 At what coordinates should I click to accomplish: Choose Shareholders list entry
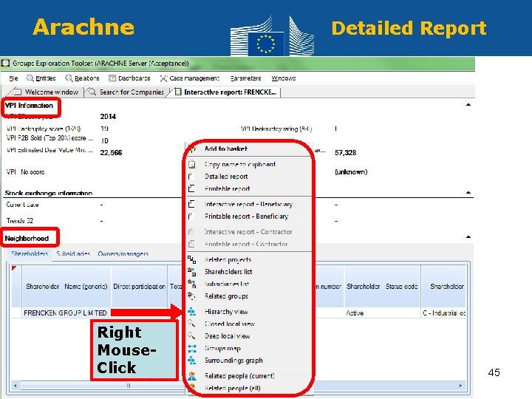[228, 272]
